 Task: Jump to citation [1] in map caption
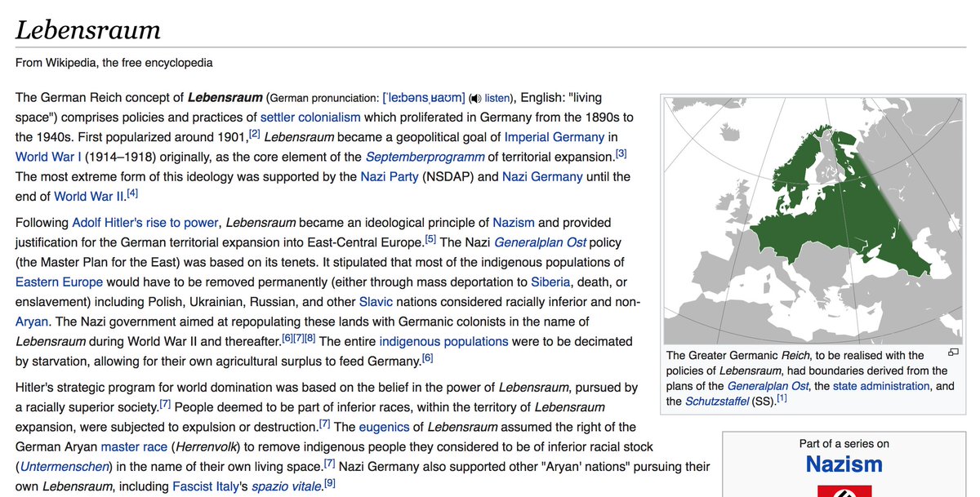tap(782, 397)
